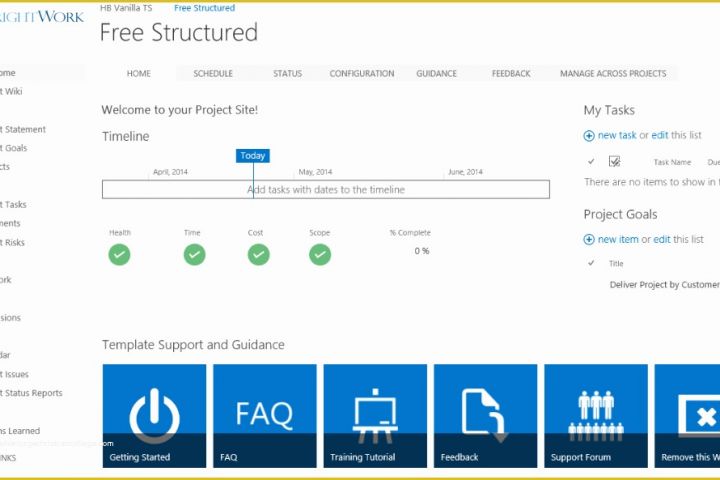The width and height of the screenshot is (720, 480).
Task: Toggle the completed checkbox column in My Tasks
Action: tap(614, 161)
